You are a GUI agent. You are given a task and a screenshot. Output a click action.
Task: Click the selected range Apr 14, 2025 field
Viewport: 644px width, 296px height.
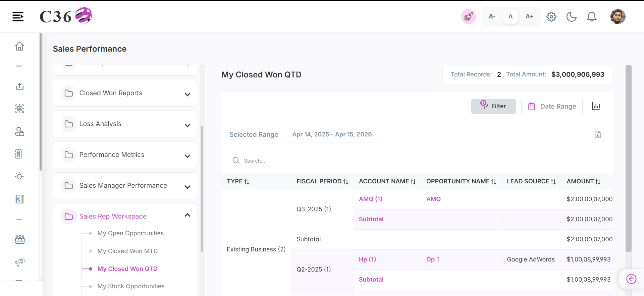coord(332,134)
